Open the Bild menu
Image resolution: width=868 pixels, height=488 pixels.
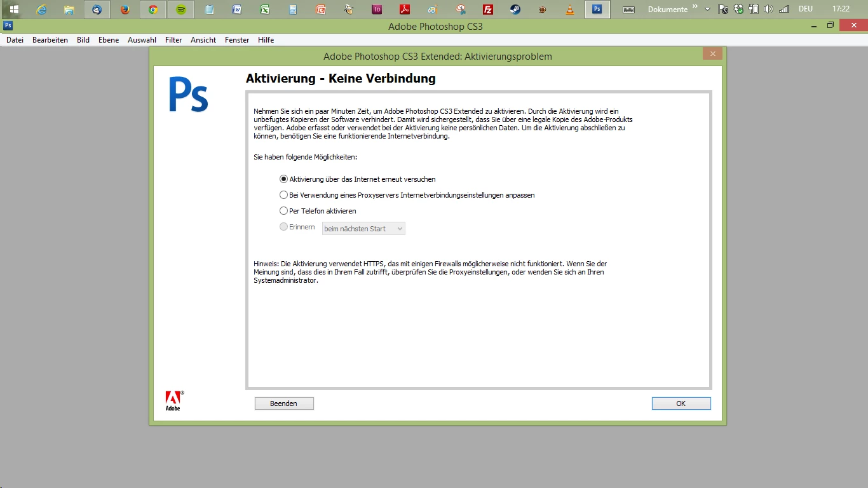tap(83, 40)
